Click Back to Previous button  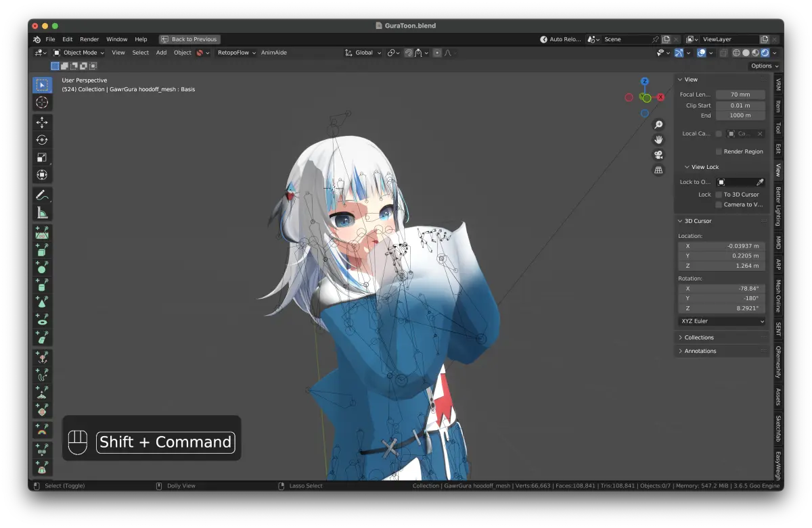(189, 39)
